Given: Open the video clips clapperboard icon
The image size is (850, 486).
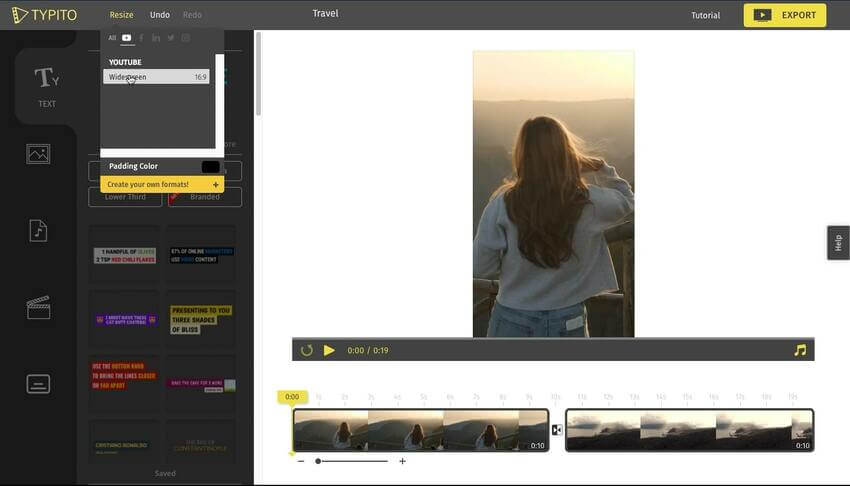Looking at the screenshot, I should (x=38, y=307).
